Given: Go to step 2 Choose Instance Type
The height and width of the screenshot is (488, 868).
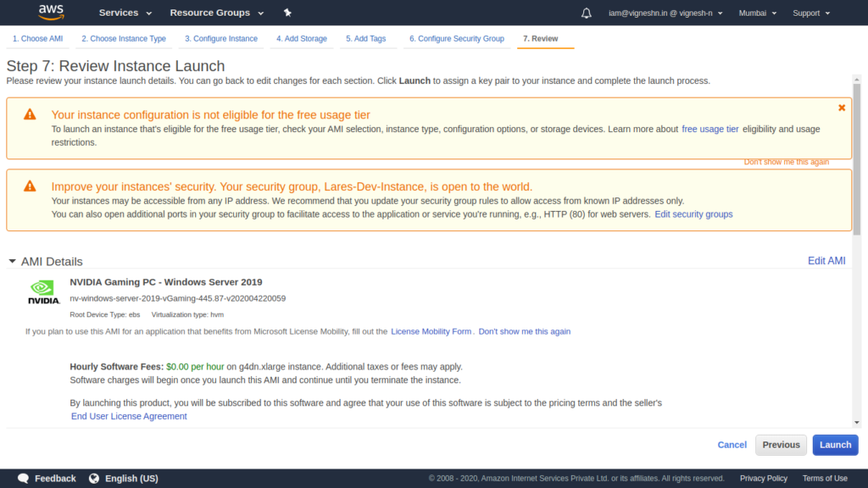Looking at the screenshot, I should click(124, 39).
